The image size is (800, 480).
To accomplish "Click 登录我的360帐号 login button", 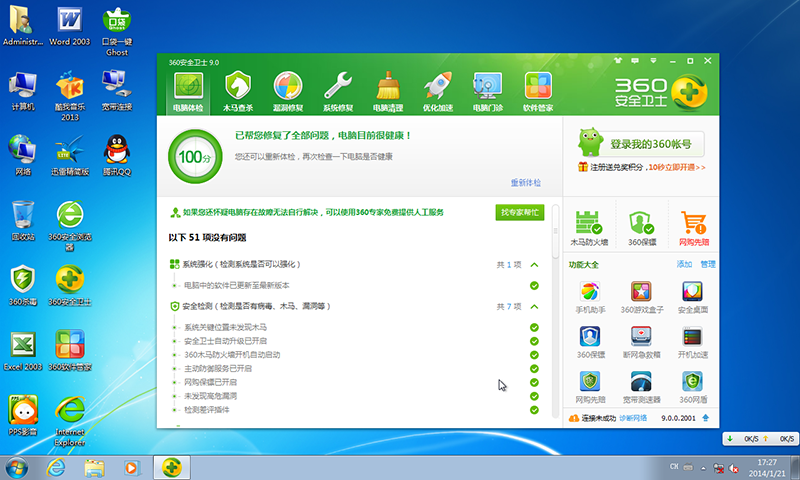I will (651, 144).
